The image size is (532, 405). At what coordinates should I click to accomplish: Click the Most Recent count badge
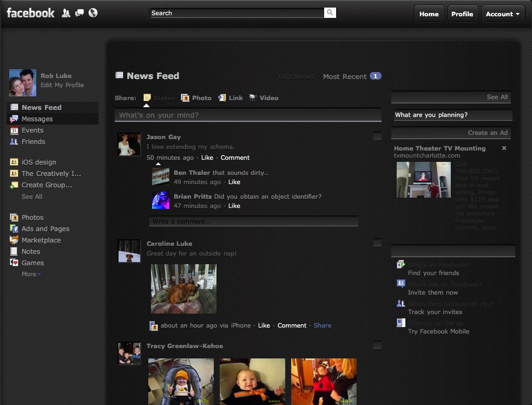(x=375, y=76)
